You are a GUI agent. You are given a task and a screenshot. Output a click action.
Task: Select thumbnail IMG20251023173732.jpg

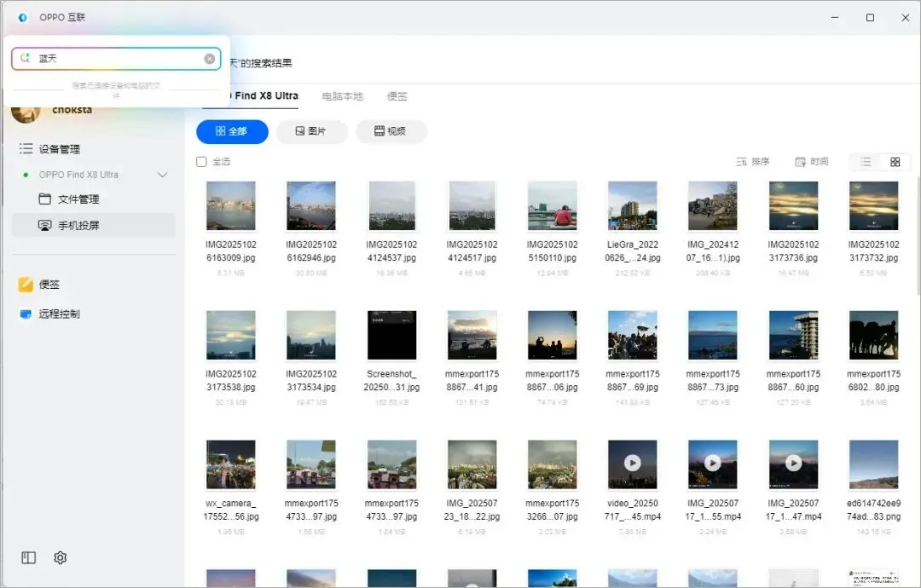point(874,205)
